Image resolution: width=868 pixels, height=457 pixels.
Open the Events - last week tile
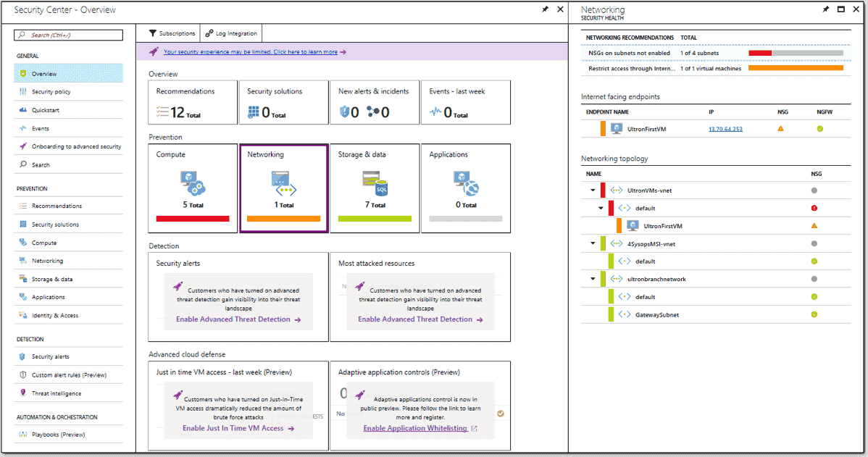(x=466, y=102)
